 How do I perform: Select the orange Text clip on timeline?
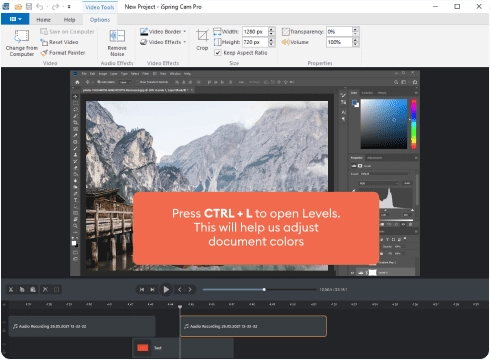pos(184,348)
